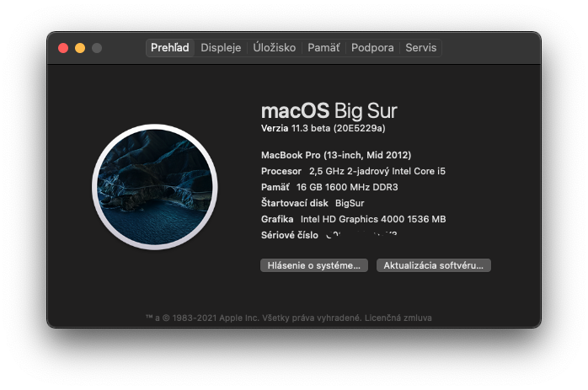Screen dimensions: 588x390
Task: Click Aktualizácia softvéru button
Action: (434, 265)
